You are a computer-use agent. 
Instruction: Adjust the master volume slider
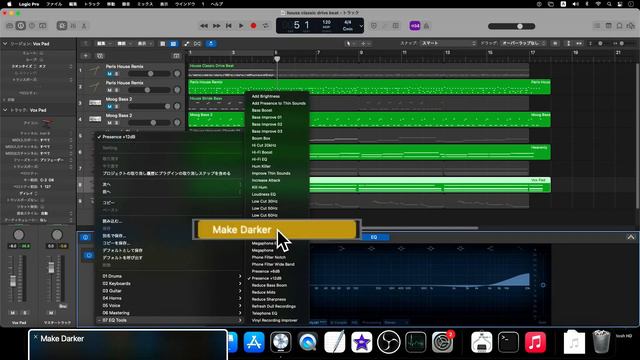click(x=512, y=26)
